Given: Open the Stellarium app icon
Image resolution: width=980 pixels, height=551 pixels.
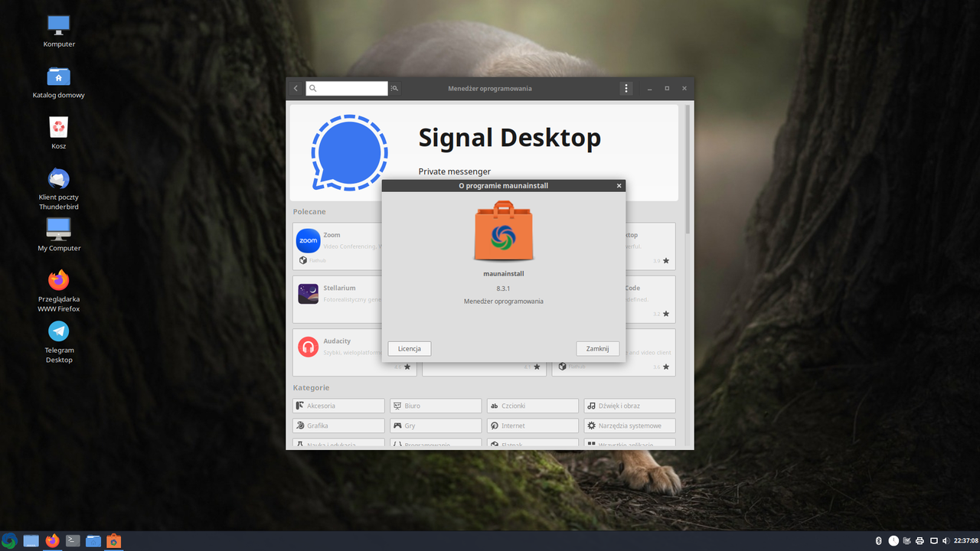Looking at the screenshot, I should (x=308, y=294).
